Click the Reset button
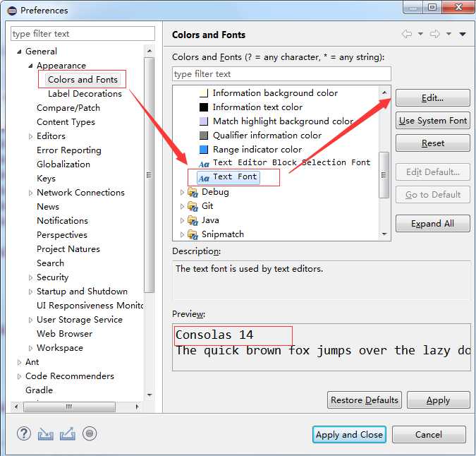The image size is (476, 456). [432, 143]
